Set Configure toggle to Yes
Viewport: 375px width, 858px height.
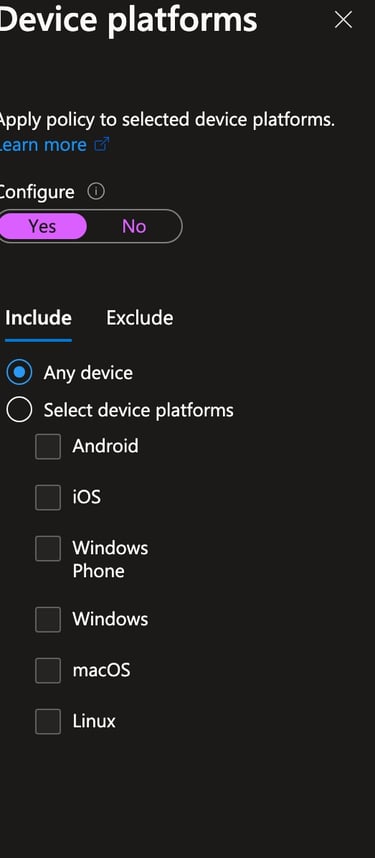[x=43, y=226]
